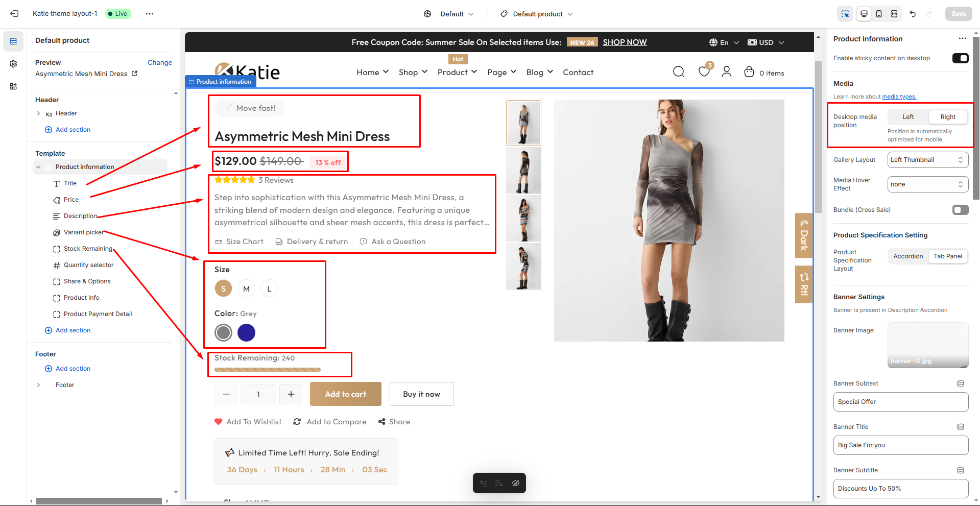The width and height of the screenshot is (980, 506).
Task: Click the Change preview product link
Action: (159, 62)
